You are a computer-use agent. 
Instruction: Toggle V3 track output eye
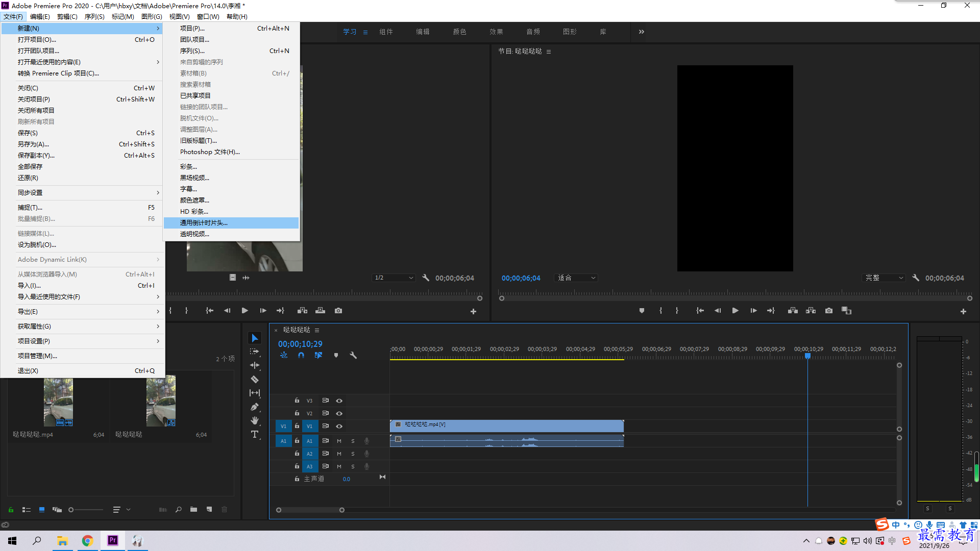[339, 401]
